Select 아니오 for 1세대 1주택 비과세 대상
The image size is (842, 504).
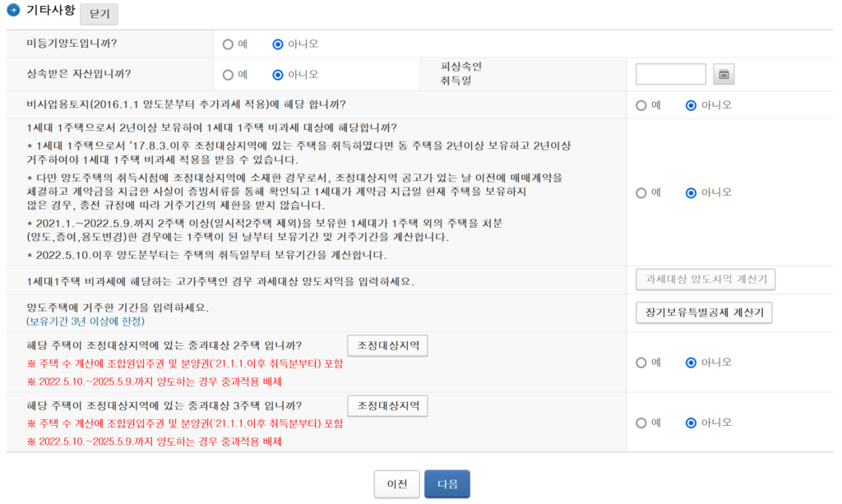(x=691, y=192)
